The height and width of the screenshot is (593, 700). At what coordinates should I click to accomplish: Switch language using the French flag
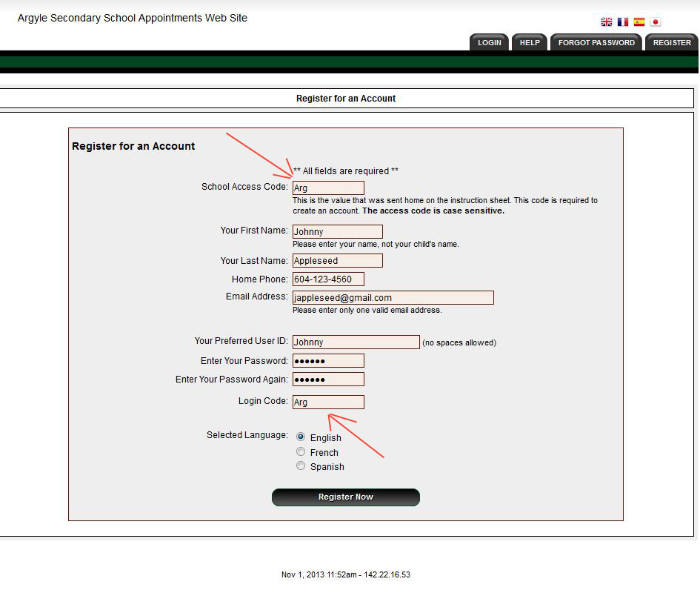(x=623, y=22)
